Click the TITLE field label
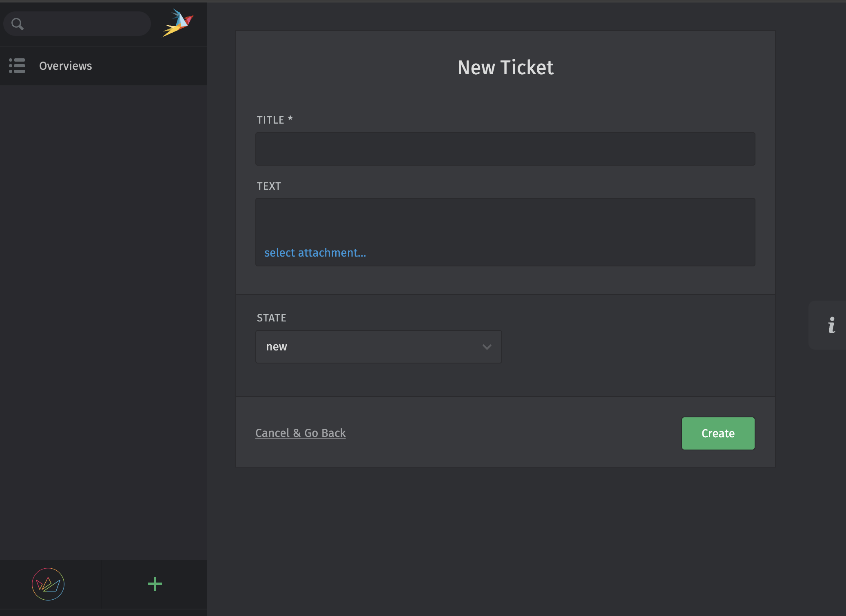 click(x=270, y=120)
